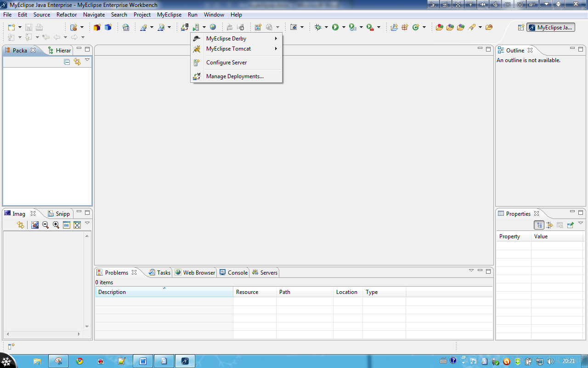The image size is (588, 368).
Task: Click the MyEclipse Java Enterprise perspective button
Action: 551,28
